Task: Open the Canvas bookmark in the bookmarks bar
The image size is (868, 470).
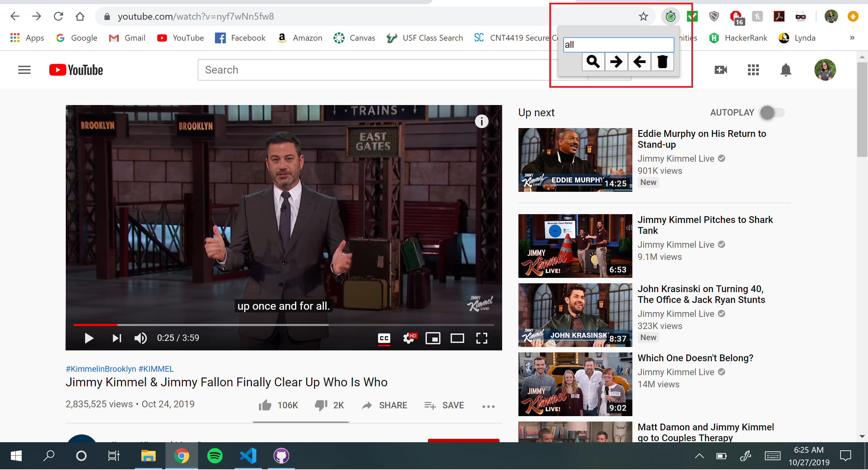Action: (x=354, y=38)
